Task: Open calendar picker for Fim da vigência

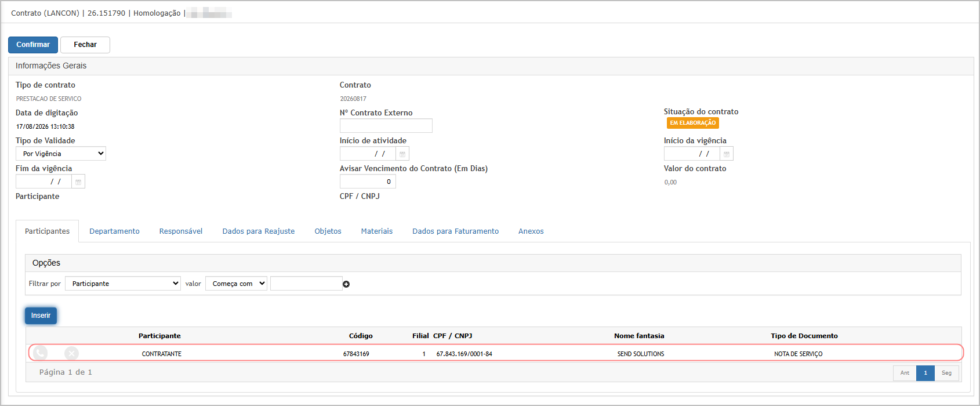Action: [78, 182]
